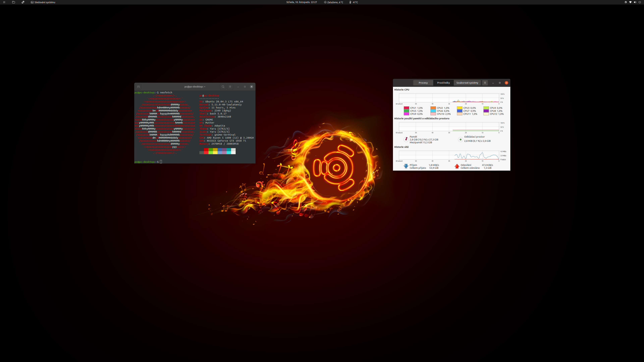This screenshot has height=362, width=644.
Task: Open the volume indicator in the system tray
Action: pyautogui.click(x=635, y=2)
